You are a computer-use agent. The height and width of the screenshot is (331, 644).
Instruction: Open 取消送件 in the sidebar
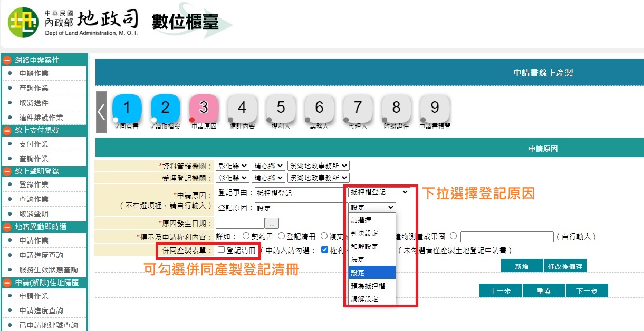click(34, 103)
